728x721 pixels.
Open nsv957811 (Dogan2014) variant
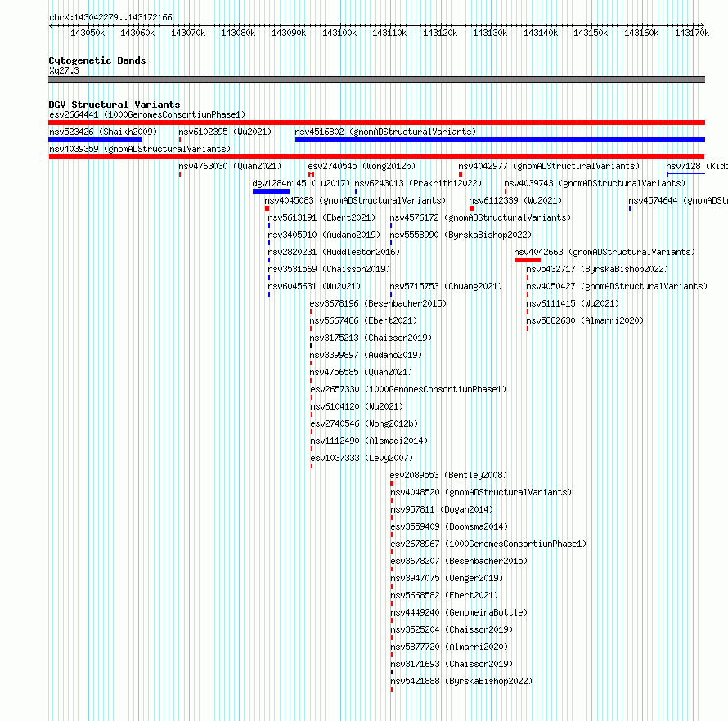coord(442,509)
